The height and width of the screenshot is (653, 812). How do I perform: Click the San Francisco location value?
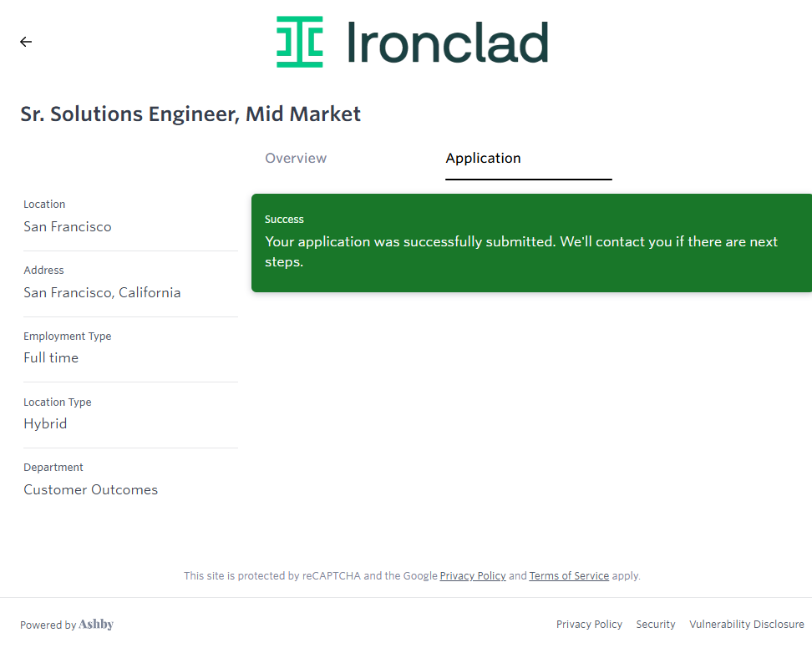pyautogui.click(x=67, y=227)
